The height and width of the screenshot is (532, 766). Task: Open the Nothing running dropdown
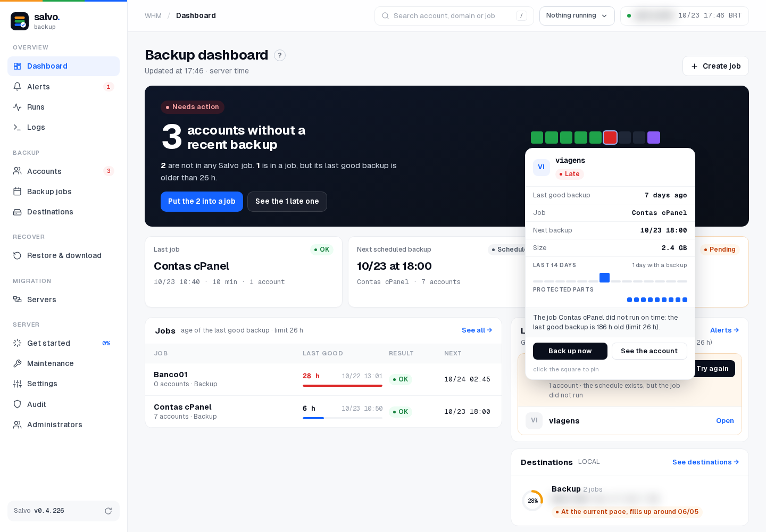point(577,16)
